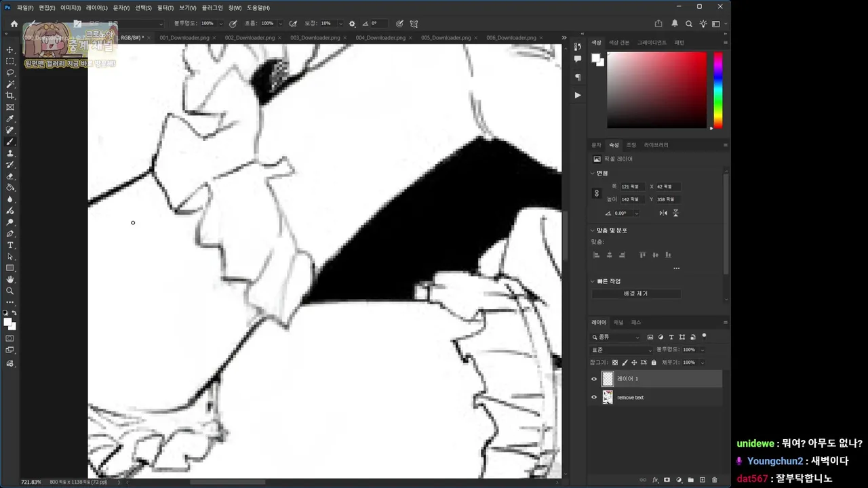
Task: Select the Crop tool
Action: pos(10,96)
